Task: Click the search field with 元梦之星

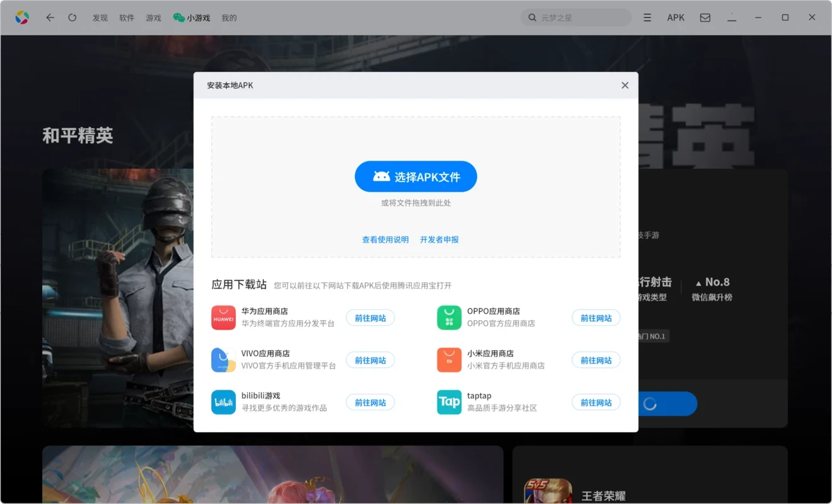Action: [x=576, y=18]
